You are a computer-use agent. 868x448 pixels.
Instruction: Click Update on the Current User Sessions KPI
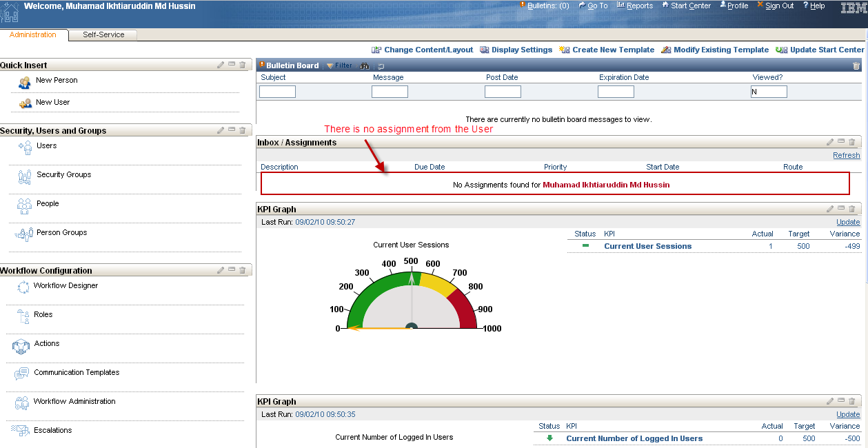[x=848, y=222]
